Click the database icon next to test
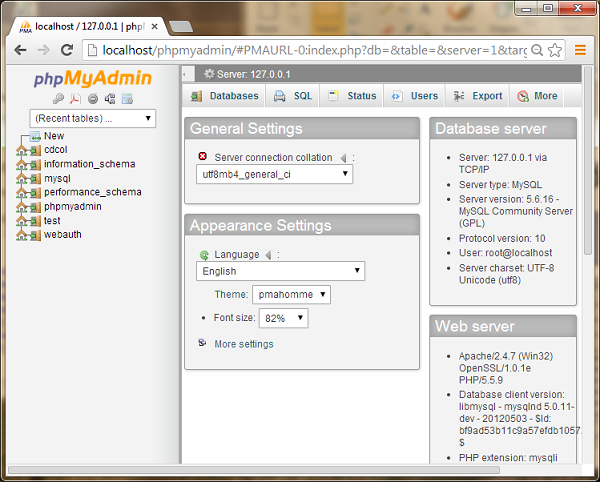 (x=35, y=221)
